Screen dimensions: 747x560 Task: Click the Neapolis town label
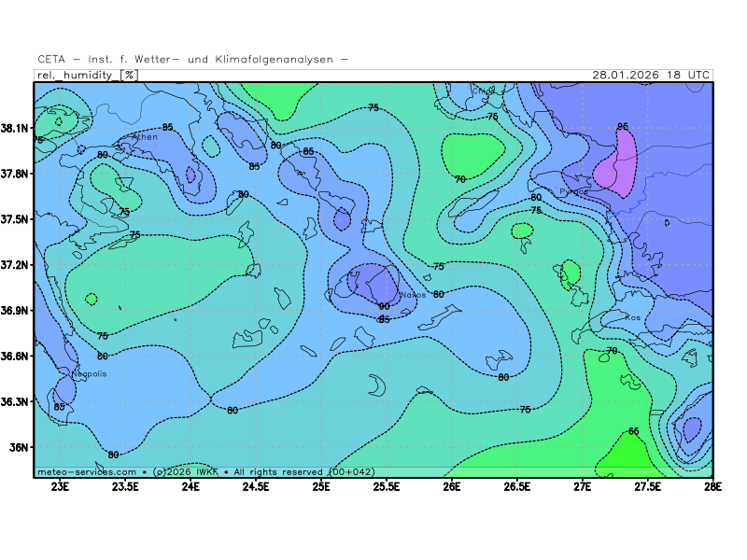89,373
